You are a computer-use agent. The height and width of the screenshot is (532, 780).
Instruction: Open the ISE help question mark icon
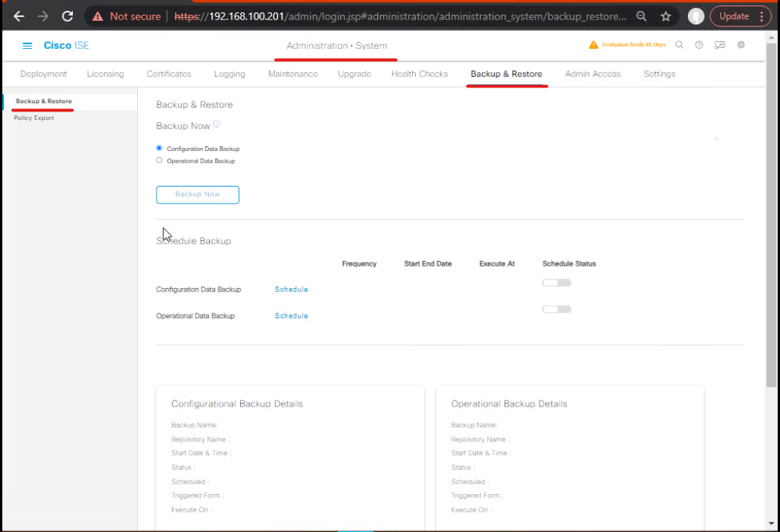pyautogui.click(x=699, y=45)
